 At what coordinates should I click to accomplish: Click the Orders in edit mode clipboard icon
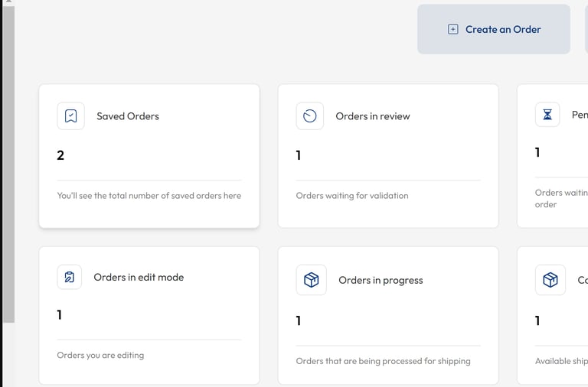70,277
